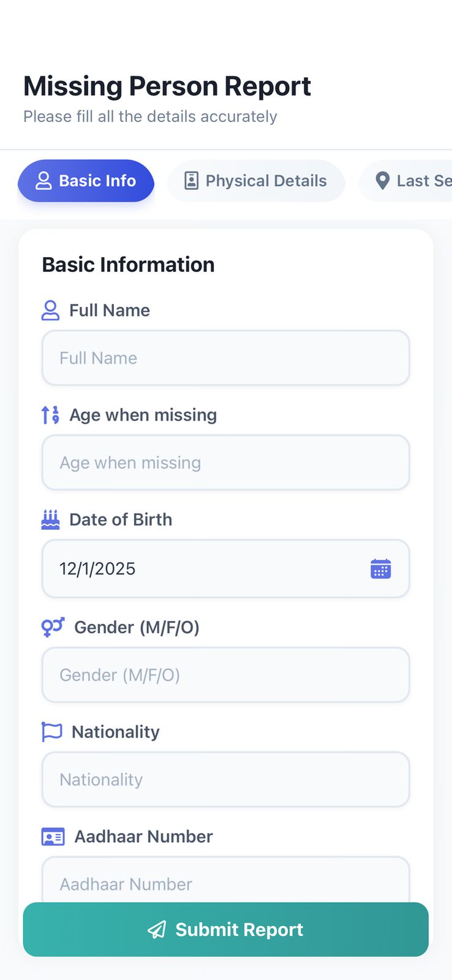The image size is (452, 980).
Task: Click the Full Name input field
Action: [225, 358]
